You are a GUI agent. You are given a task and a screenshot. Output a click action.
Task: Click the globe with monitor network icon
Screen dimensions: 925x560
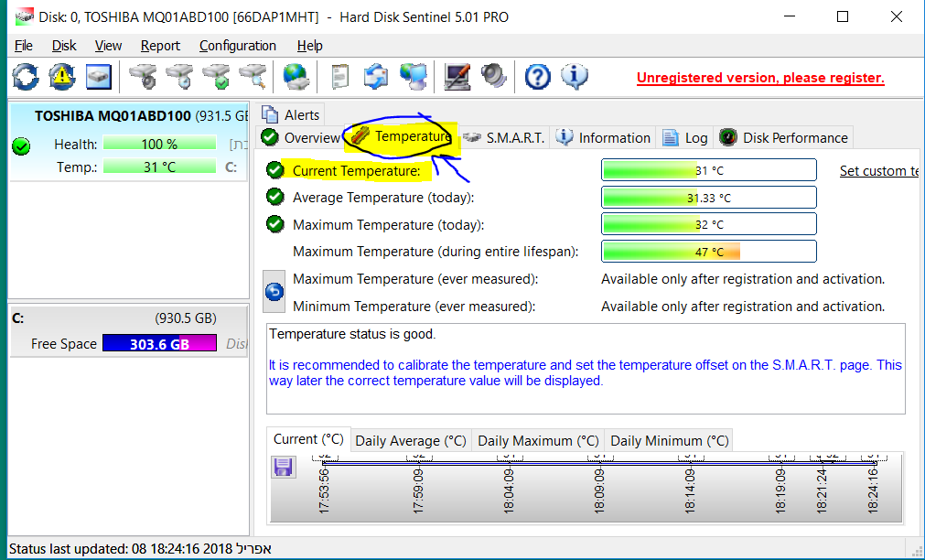413,77
